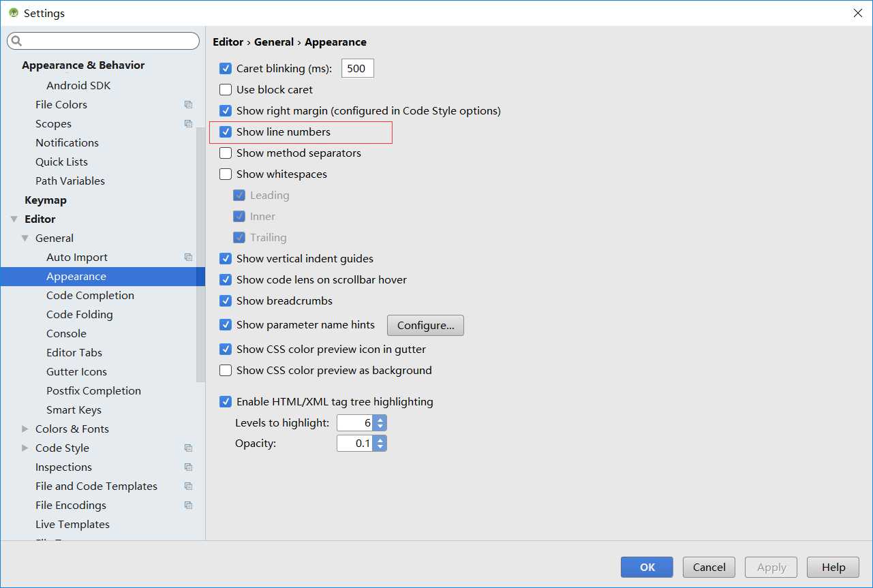Toggle Show code lens on scrollbar hover
Viewport: 873px width, 588px height.
point(226,279)
